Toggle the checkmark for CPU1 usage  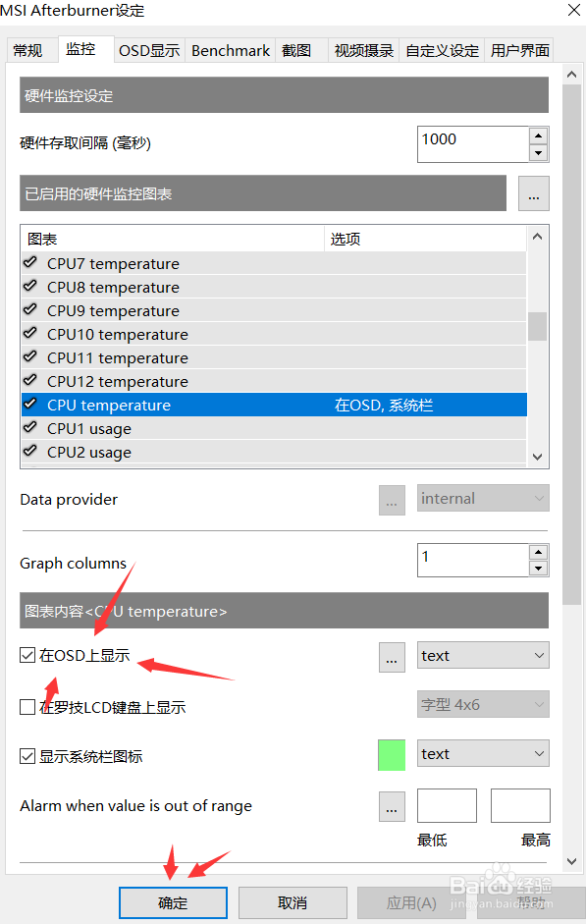(30, 428)
